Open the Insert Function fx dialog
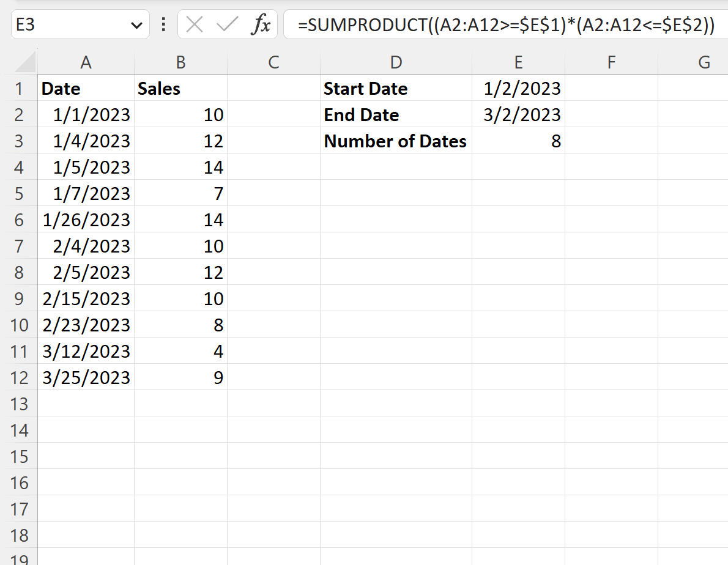This screenshot has width=728, height=565. (261, 24)
